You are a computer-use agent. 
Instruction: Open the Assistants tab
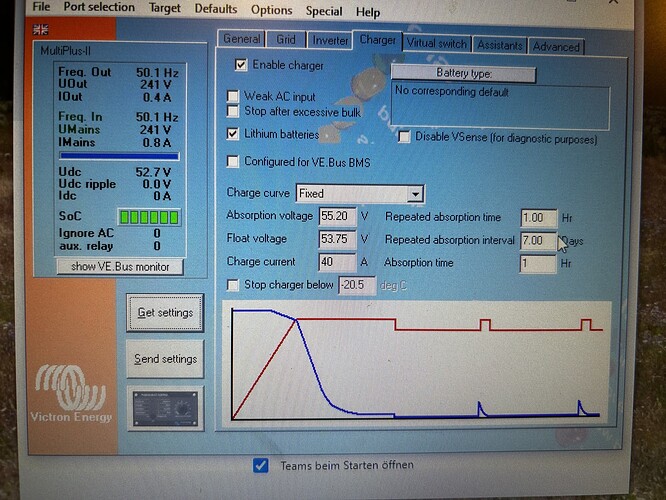click(500, 45)
